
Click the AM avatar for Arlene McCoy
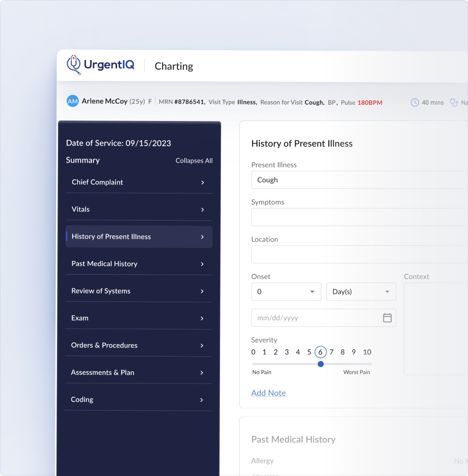pyautogui.click(x=72, y=101)
